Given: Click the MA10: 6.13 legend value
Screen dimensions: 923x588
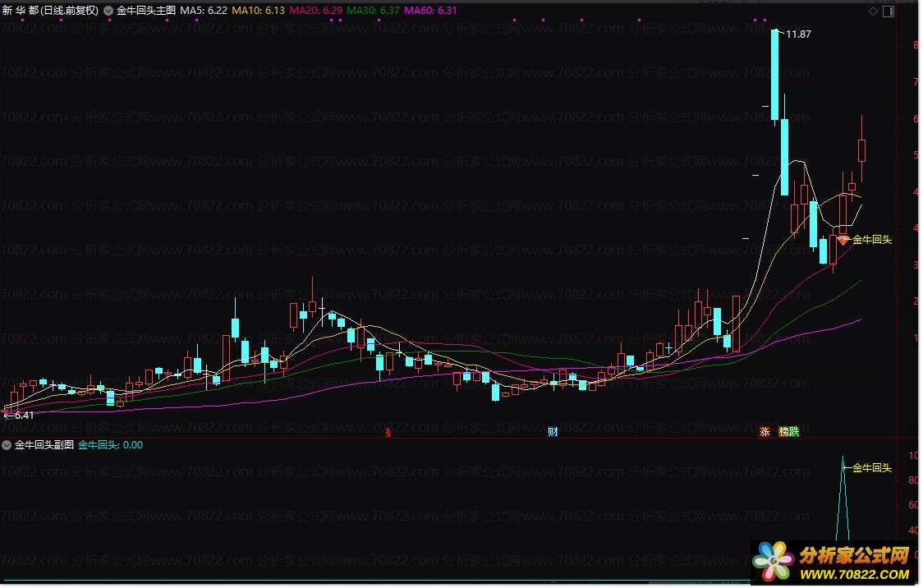Looking at the screenshot, I should [259, 11].
